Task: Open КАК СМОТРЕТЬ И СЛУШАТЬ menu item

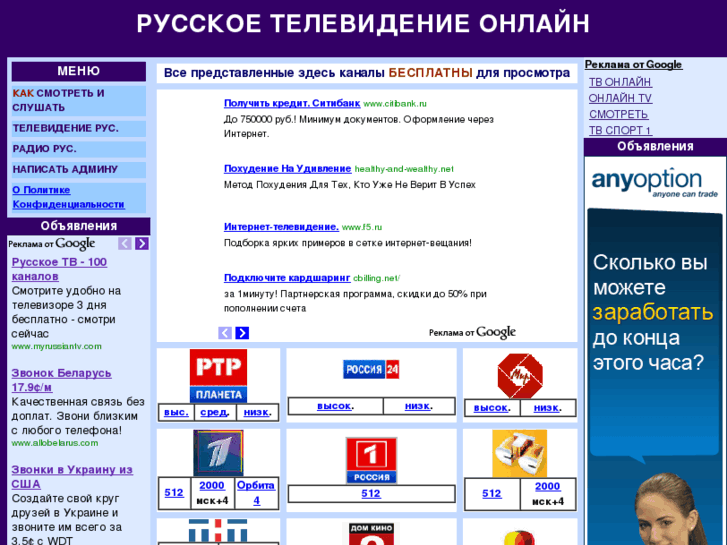Action: [78, 101]
